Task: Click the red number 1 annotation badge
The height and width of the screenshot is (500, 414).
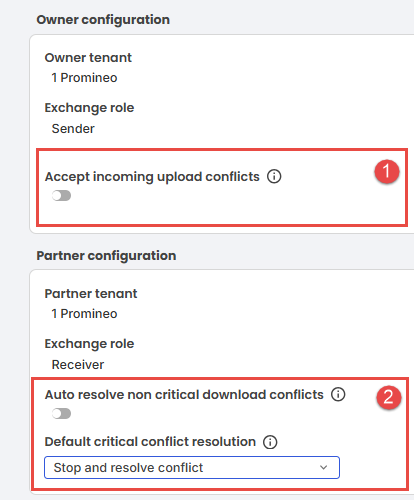Action: (387, 172)
